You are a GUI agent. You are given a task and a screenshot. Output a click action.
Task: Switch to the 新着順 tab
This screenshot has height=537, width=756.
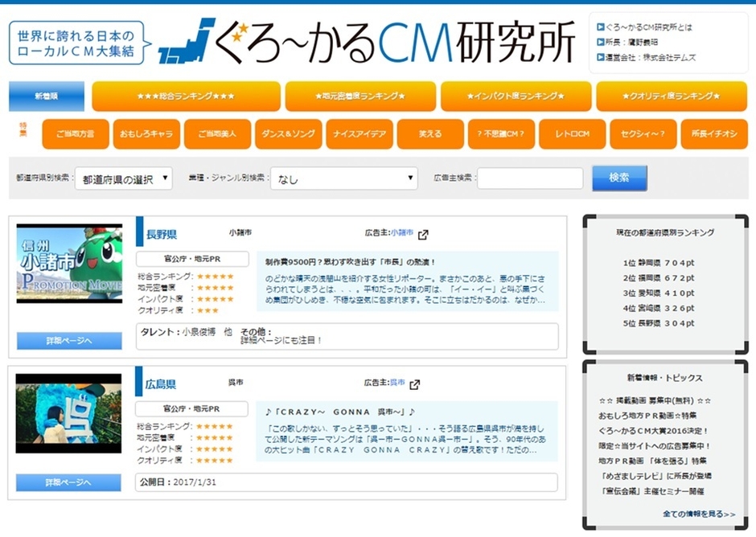[46, 96]
